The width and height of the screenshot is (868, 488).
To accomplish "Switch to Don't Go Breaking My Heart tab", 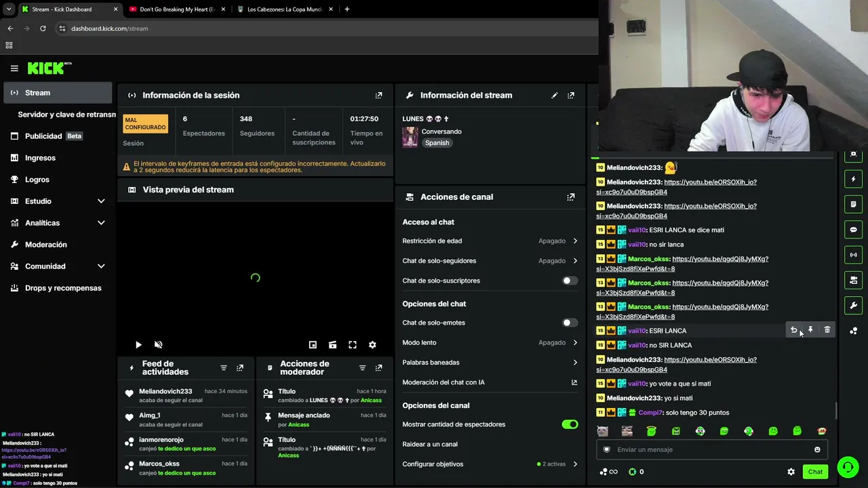I will tap(177, 9).
